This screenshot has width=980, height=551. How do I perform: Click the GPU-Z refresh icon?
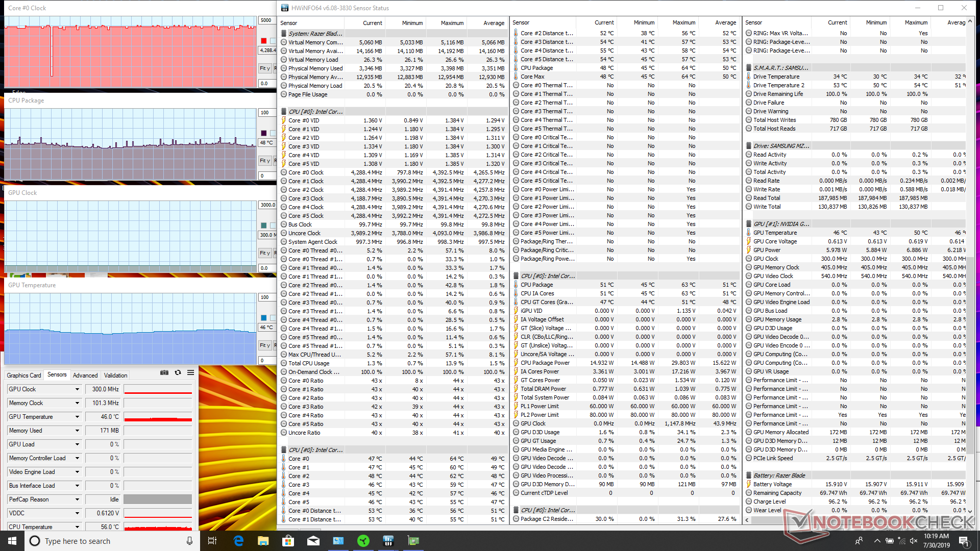tap(178, 373)
